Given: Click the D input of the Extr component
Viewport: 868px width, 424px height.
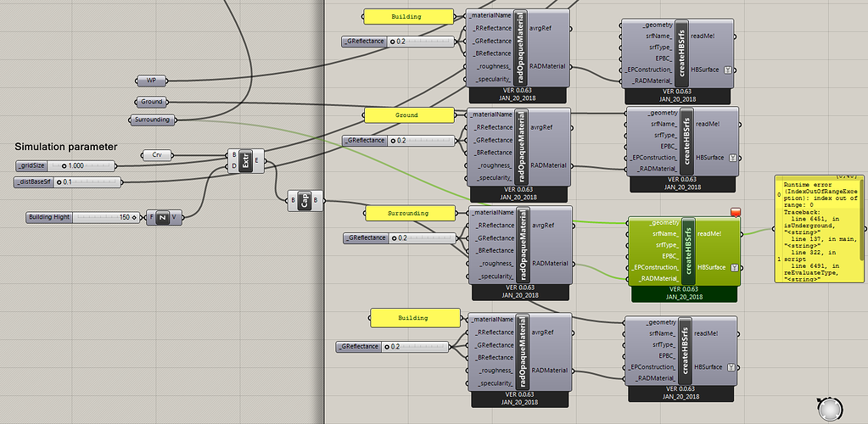Looking at the screenshot, I should [233, 166].
